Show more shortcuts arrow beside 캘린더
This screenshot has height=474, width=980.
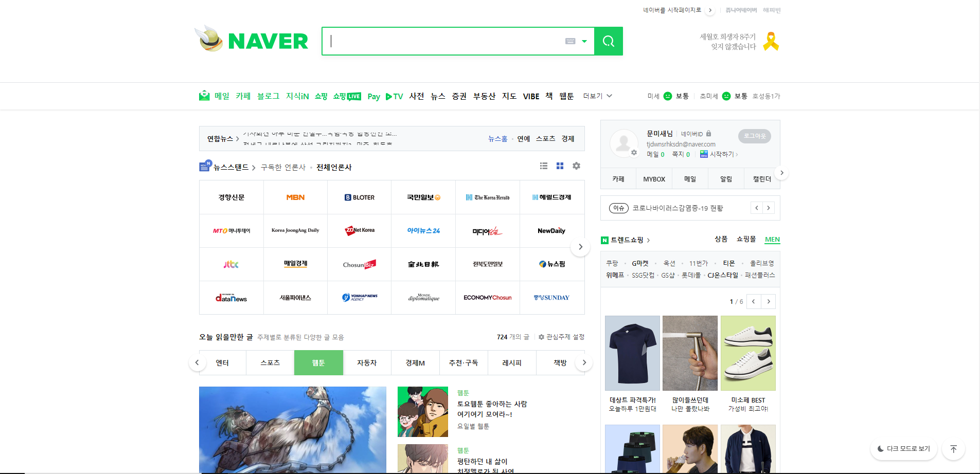tap(781, 173)
